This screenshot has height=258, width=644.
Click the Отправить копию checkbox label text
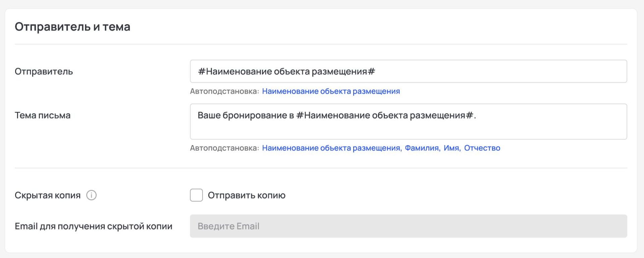coord(247,195)
